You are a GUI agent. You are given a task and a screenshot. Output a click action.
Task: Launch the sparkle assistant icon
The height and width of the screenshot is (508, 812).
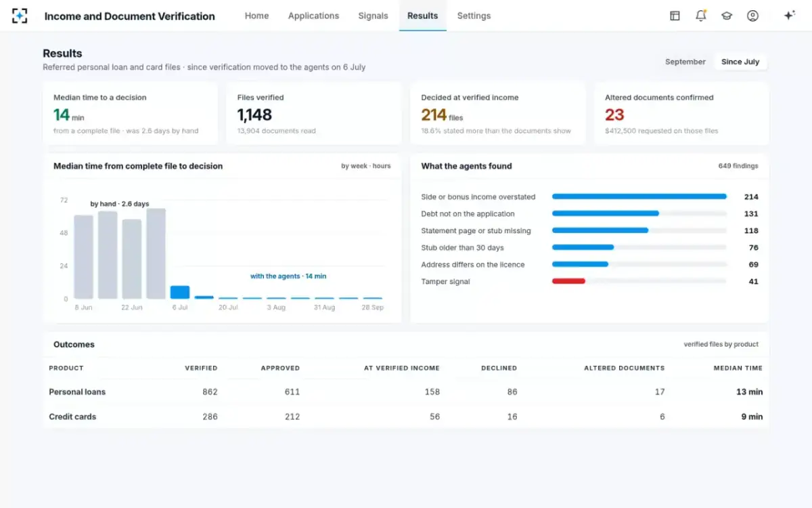pos(789,16)
